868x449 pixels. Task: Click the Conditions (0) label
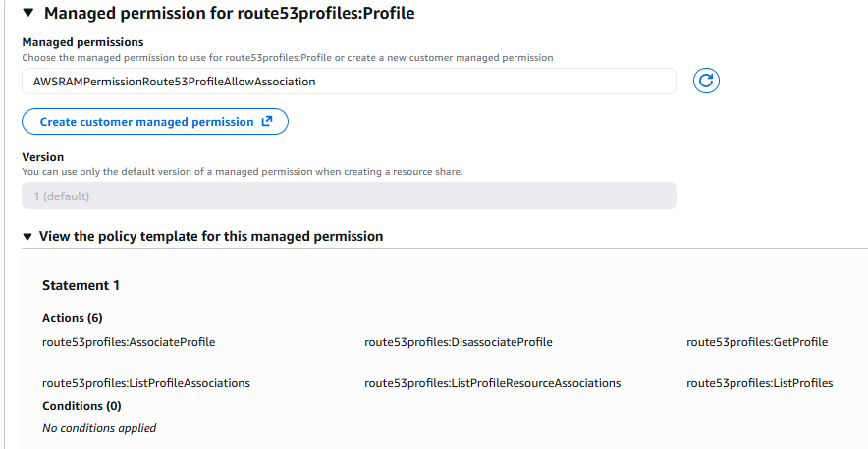click(81, 406)
